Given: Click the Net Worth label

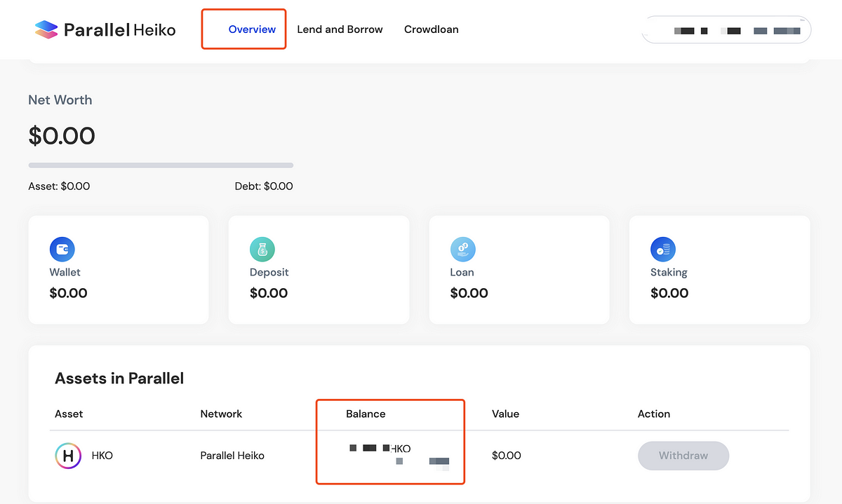Looking at the screenshot, I should (x=60, y=100).
